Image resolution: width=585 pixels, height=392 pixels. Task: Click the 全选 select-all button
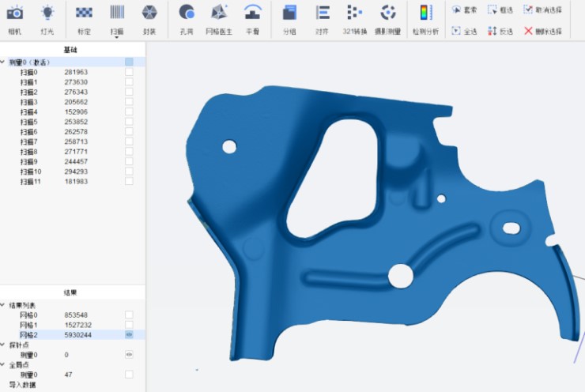coord(466,31)
